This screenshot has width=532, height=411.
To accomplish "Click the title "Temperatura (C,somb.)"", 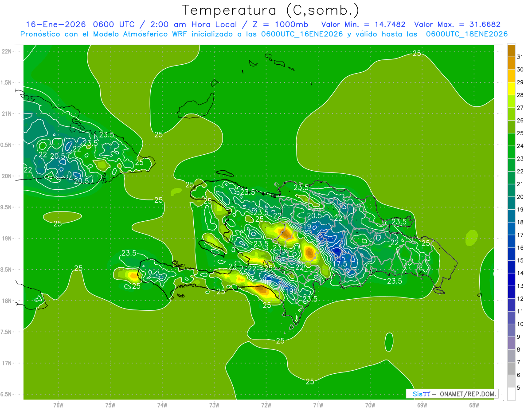I will tap(271, 10).
